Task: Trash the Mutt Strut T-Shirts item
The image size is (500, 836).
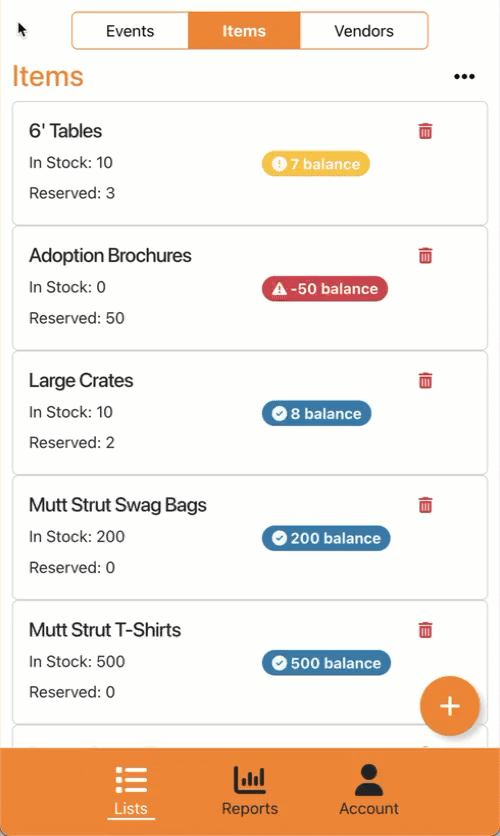Action: [425, 630]
